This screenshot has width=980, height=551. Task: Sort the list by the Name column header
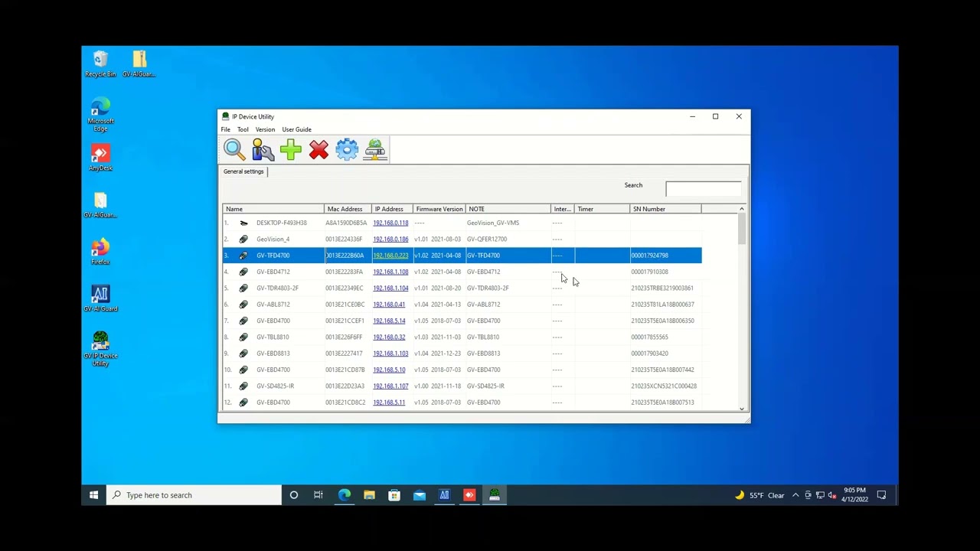coord(273,209)
